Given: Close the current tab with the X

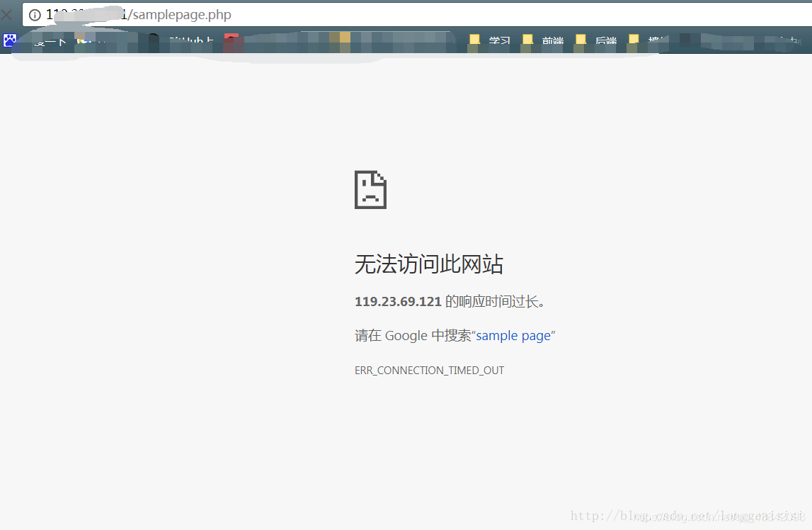Looking at the screenshot, I should [7, 14].
